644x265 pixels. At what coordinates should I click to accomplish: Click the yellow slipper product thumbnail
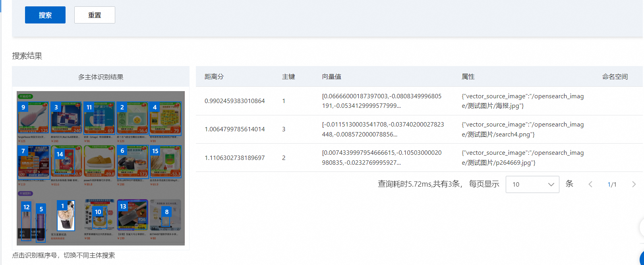click(x=99, y=162)
